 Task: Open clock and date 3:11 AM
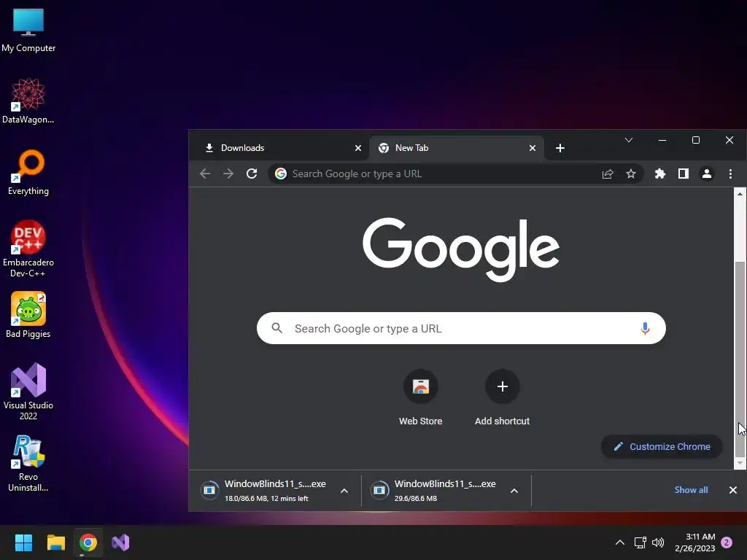tap(695, 542)
